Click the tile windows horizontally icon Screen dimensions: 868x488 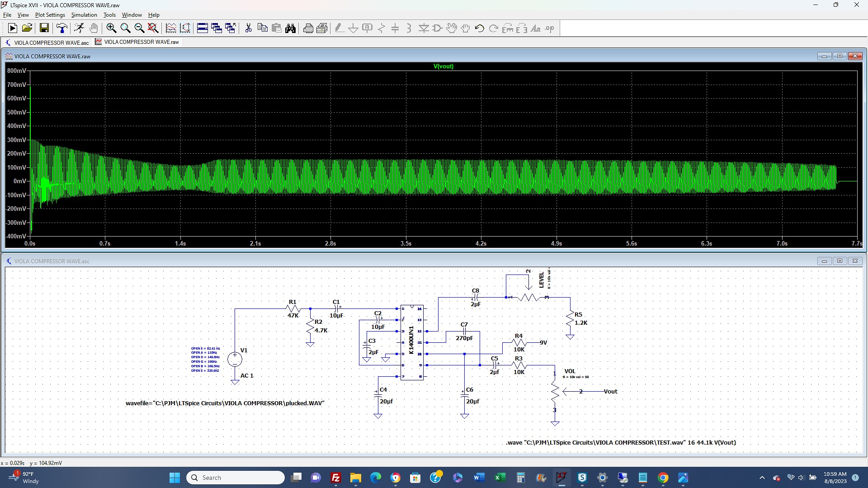point(203,28)
